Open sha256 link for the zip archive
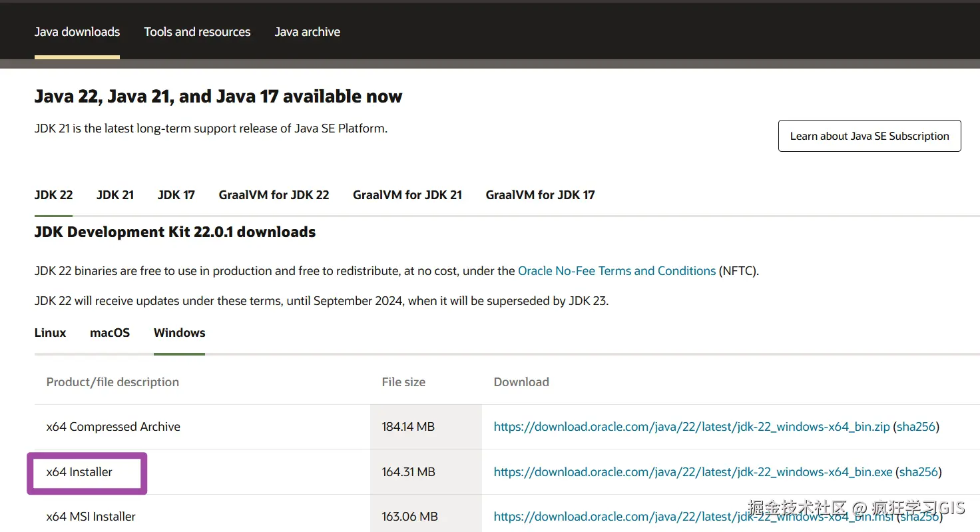The width and height of the screenshot is (980, 532). pos(916,427)
